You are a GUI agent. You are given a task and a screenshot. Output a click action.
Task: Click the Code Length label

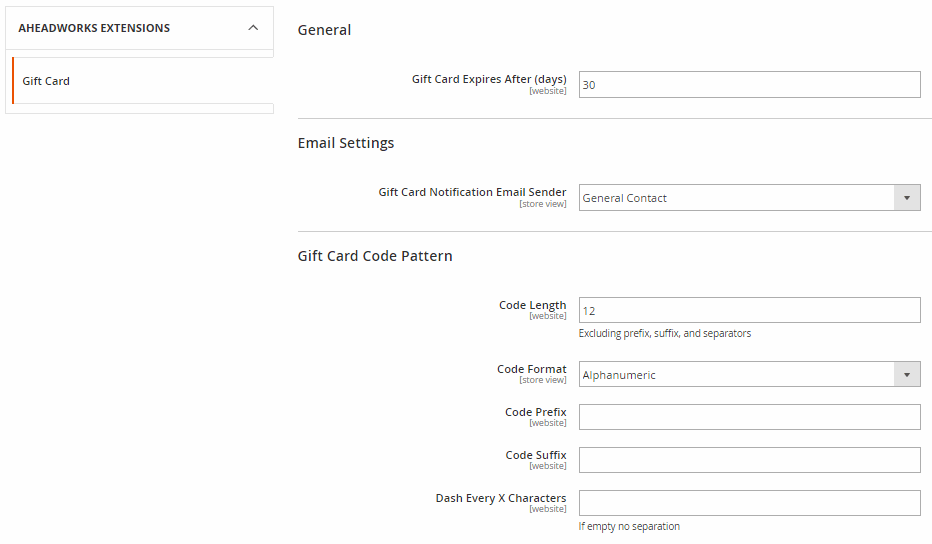[x=533, y=305]
